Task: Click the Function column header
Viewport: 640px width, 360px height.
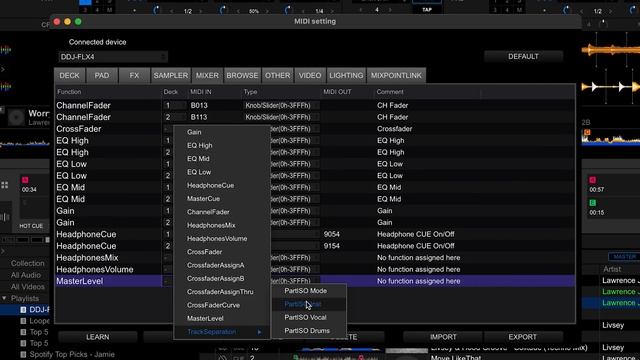Action: [69, 92]
